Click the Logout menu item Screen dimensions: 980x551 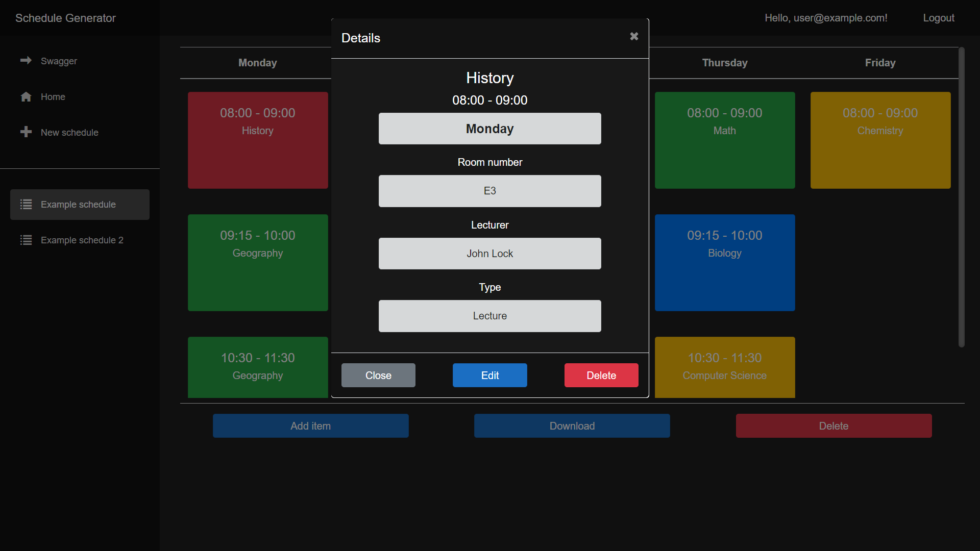click(938, 18)
